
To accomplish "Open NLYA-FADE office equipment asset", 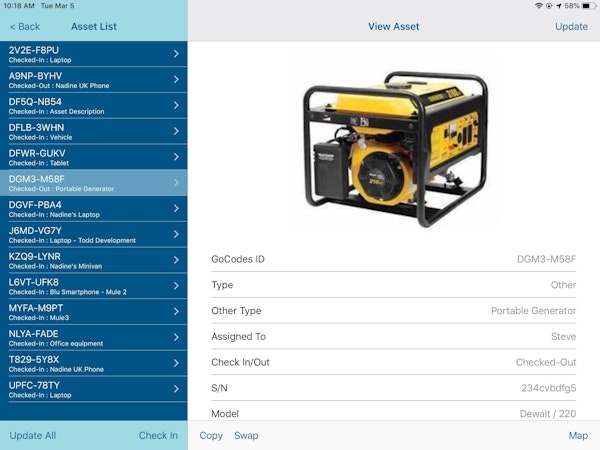I will (x=90, y=337).
